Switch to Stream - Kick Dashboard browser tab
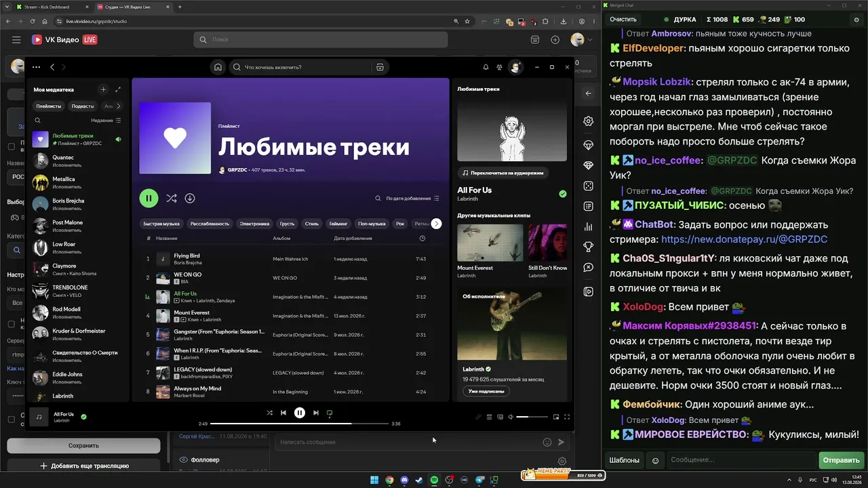This screenshot has width=868, height=488. 52,7
